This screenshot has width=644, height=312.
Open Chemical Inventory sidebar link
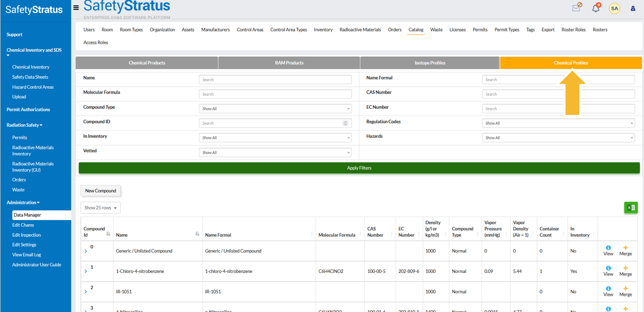31,67
